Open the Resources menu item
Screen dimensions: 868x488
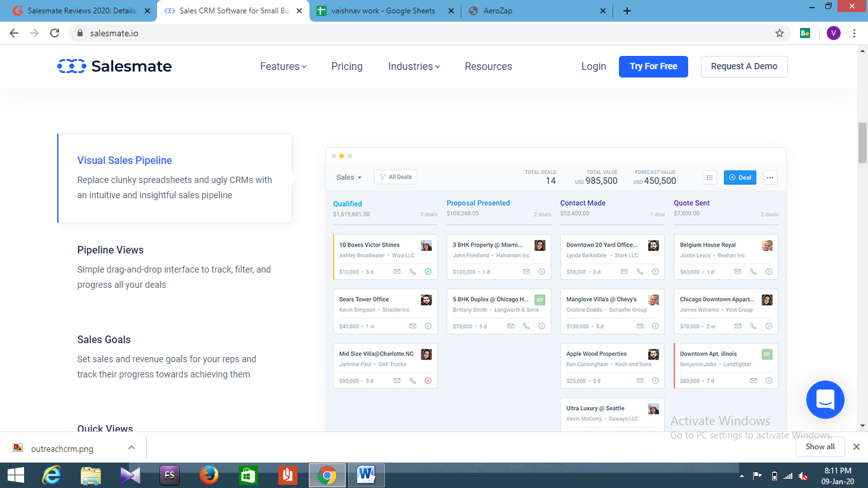pyautogui.click(x=488, y=66)
